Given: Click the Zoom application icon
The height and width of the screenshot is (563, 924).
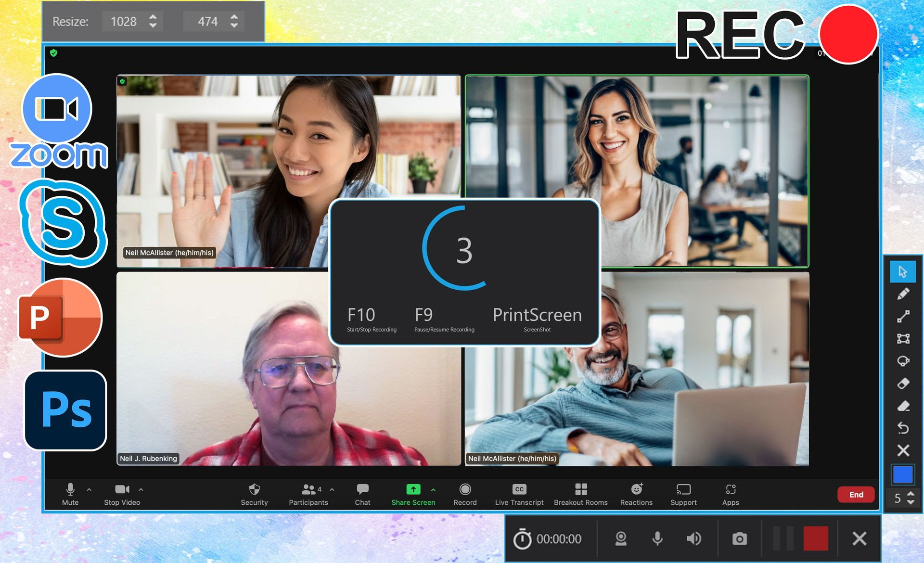Looking at the screenshot, I should click(x=56, y=109).
